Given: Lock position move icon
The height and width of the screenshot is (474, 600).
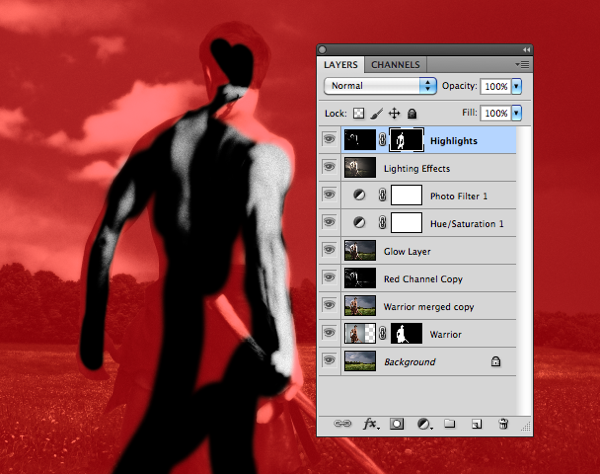Looking at the screenshot, I should (394, 114).
